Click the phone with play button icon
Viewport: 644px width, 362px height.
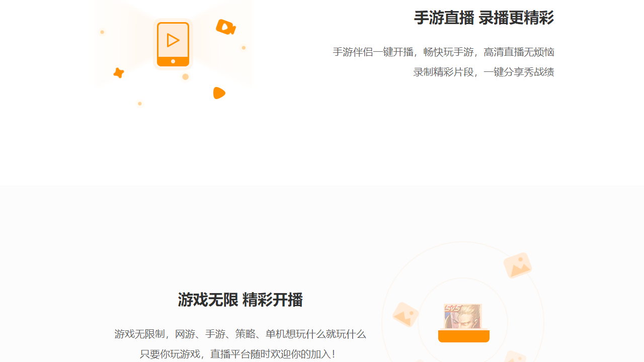(x=173, y=44)
